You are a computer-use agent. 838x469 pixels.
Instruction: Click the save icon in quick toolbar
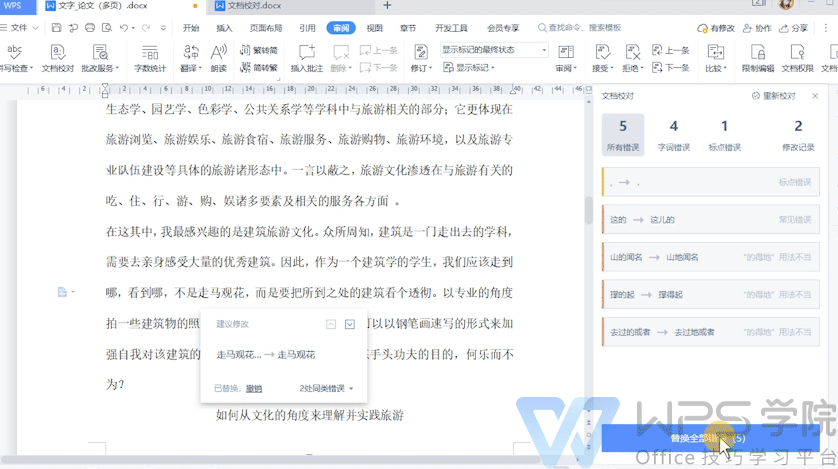coord(56,28)
